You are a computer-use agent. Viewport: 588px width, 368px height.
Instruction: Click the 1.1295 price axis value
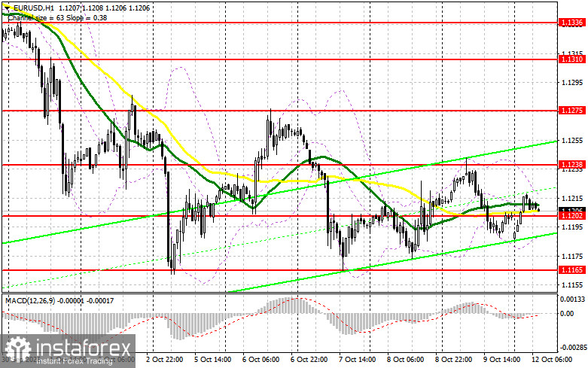click(572, 83)
